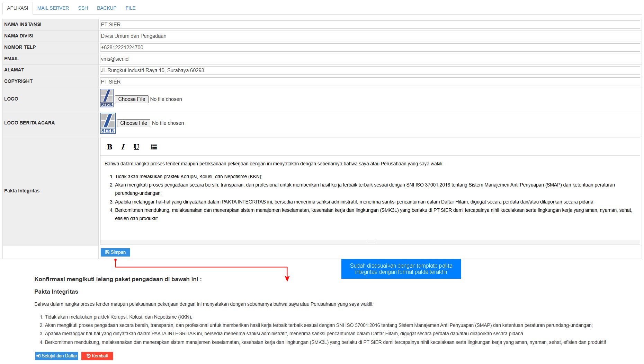Viewport: 644px width, 364px height.
Task: Focus the NAMA INSTANSI input field
Action: [370, 25]
